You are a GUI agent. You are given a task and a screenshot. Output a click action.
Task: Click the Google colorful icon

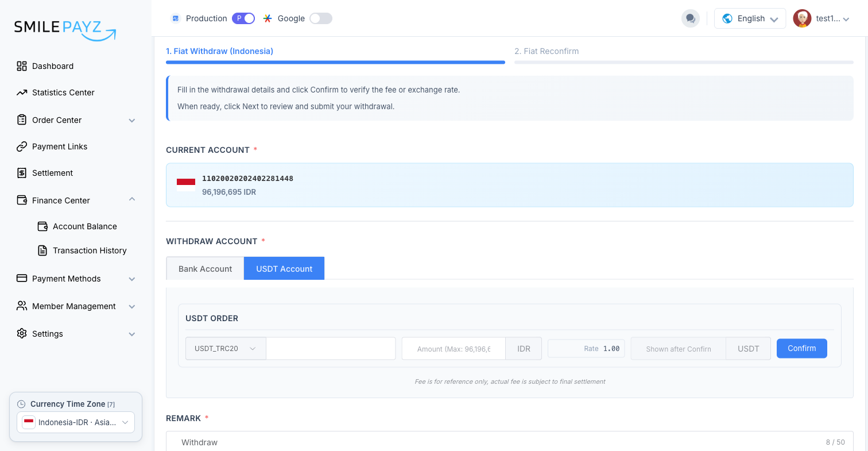coord(268,18)
